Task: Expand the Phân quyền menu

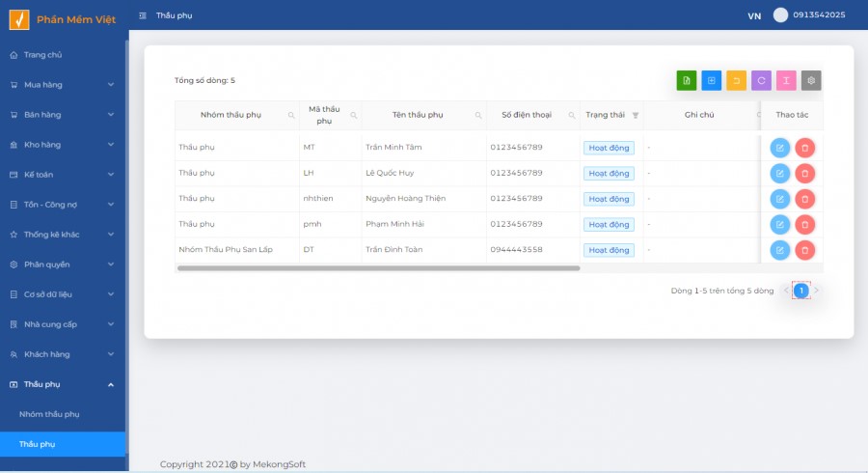Action: (x=63, y=264)
